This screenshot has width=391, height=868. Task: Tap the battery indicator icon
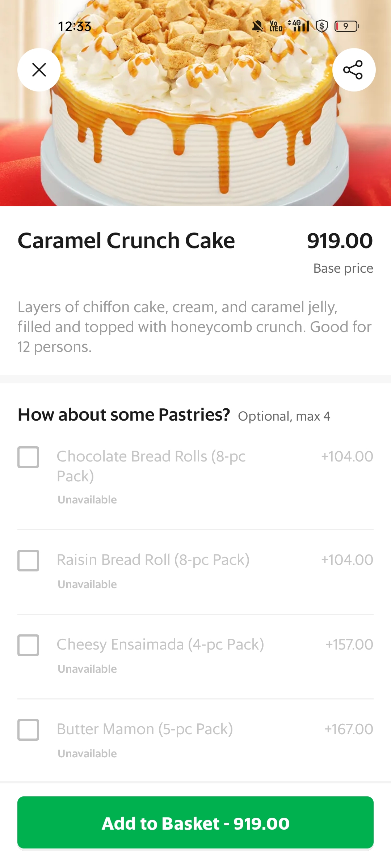pyautogui.click(x=346, y=26)
